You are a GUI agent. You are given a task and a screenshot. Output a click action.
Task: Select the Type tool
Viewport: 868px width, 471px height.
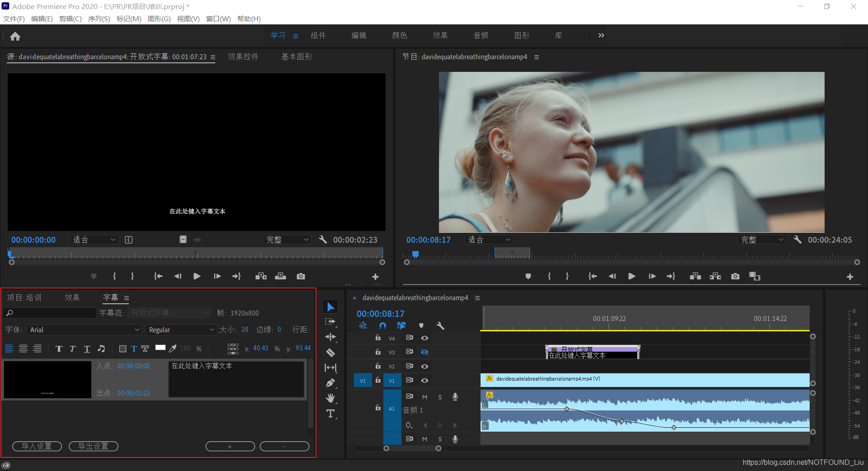pyautogui.click(x=330, y=414)
